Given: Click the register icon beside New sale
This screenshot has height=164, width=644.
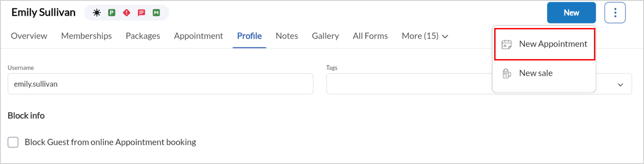Looking at the screenshot, I should [507, 73].
